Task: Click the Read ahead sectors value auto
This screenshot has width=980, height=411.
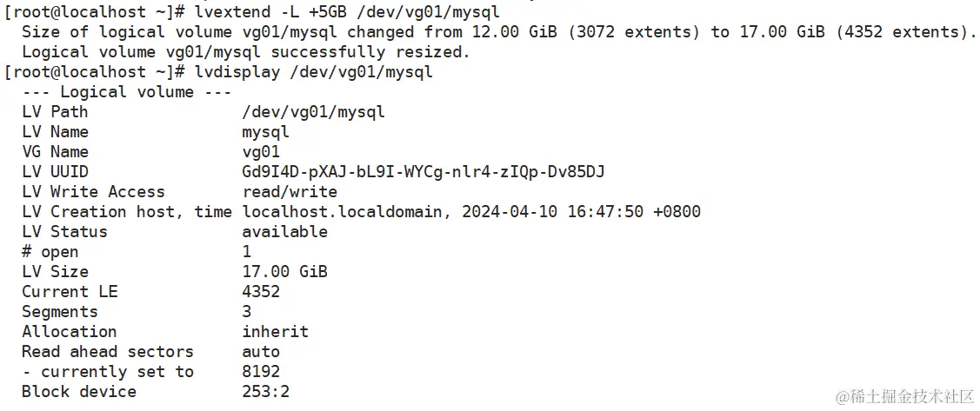Action: click(x=261, y=352)
